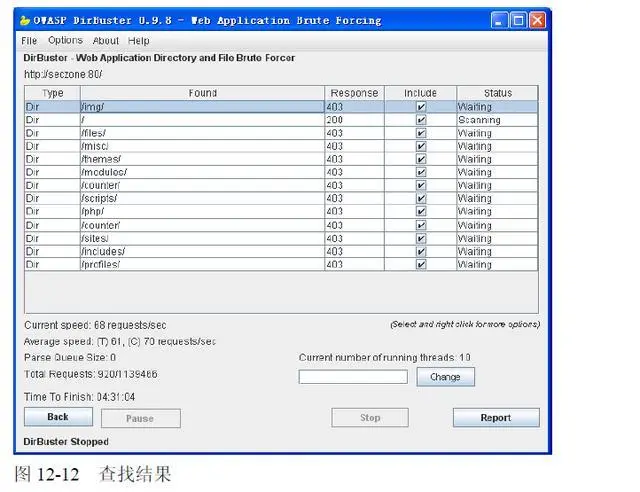
Task: Click the 403 response of /img/
Action: tap(354, 107)
